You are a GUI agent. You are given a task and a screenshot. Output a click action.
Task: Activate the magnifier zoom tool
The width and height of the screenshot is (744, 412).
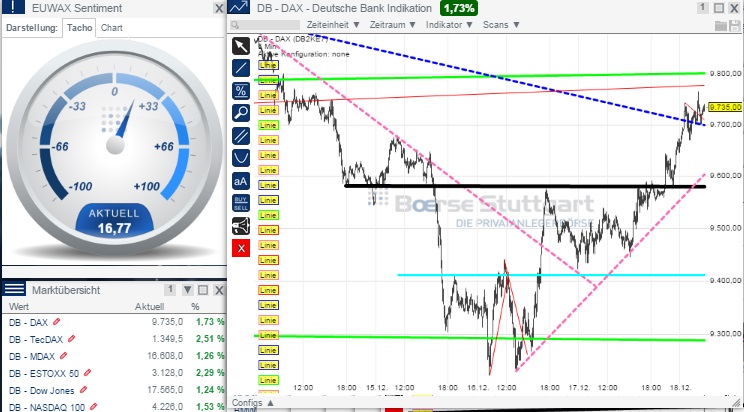click(240, 112)
